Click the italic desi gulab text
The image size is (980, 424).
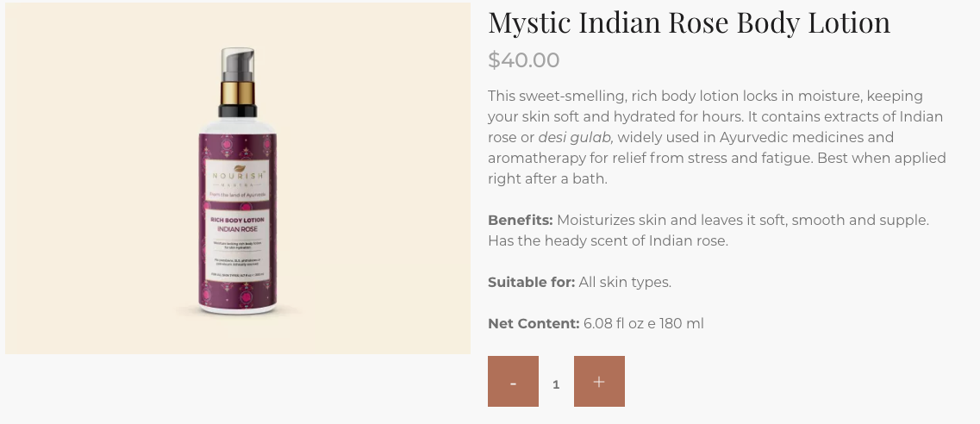click(576, 138)
